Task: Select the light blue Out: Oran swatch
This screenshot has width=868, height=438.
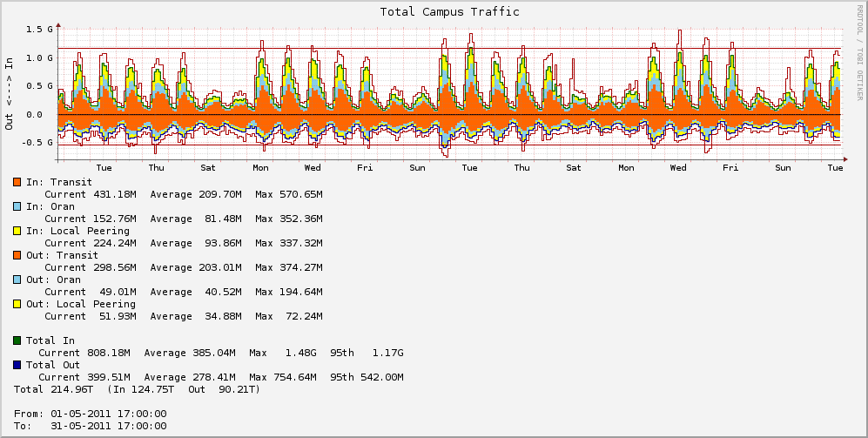Action: tap(17, 280)
